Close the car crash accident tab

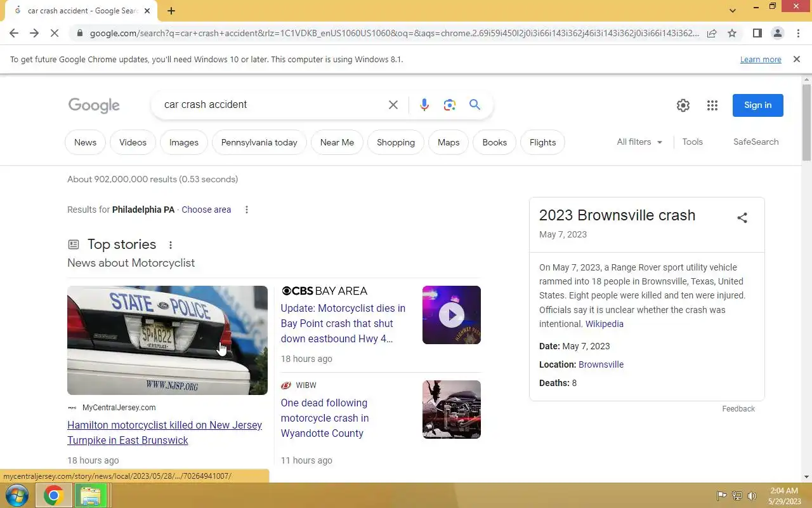coord(147,11)
